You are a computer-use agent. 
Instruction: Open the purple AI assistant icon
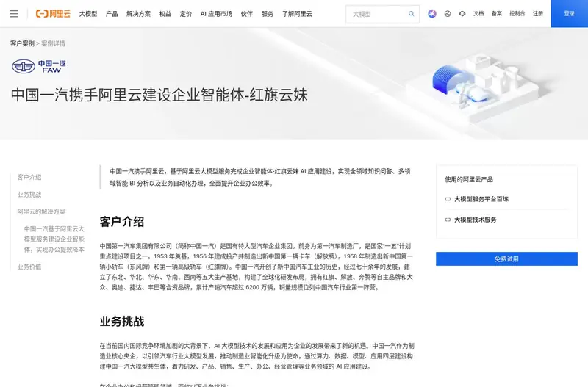432,14
